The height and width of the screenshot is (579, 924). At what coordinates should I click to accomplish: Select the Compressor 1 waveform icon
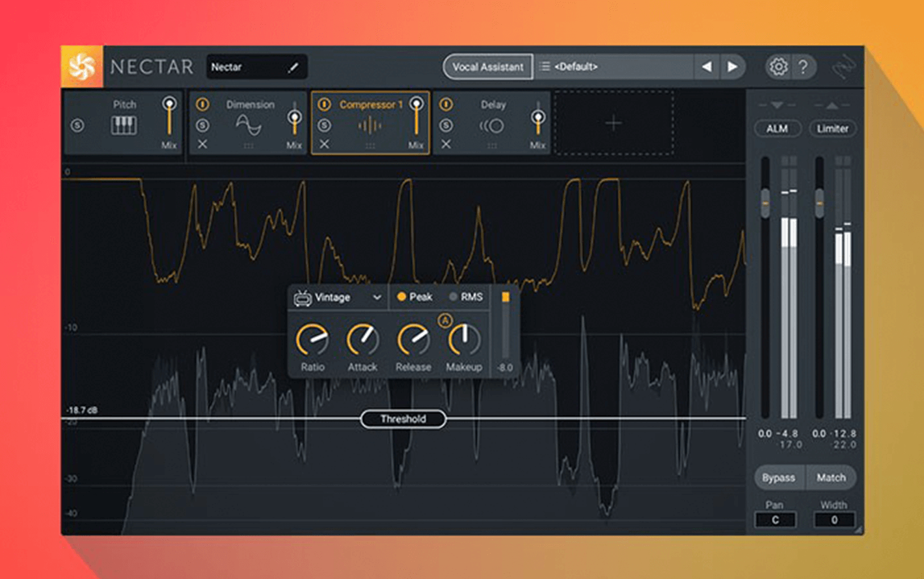point(370,126)
